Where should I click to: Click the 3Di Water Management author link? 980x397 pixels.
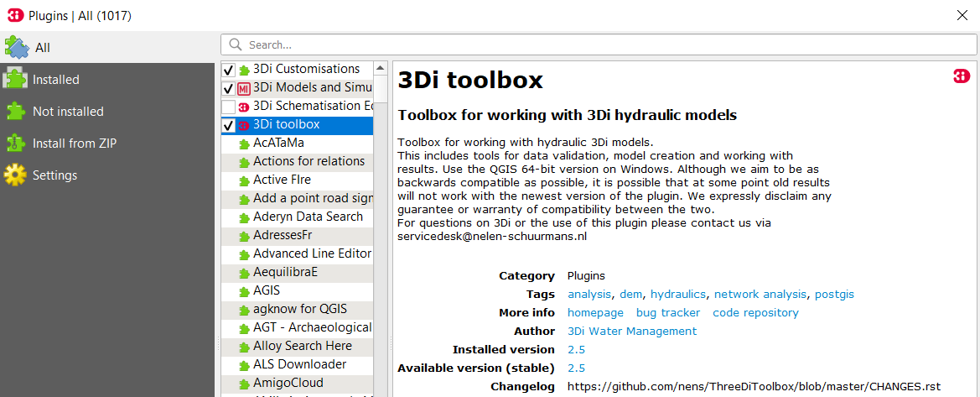pyautogui.click(x=632, y=331)
